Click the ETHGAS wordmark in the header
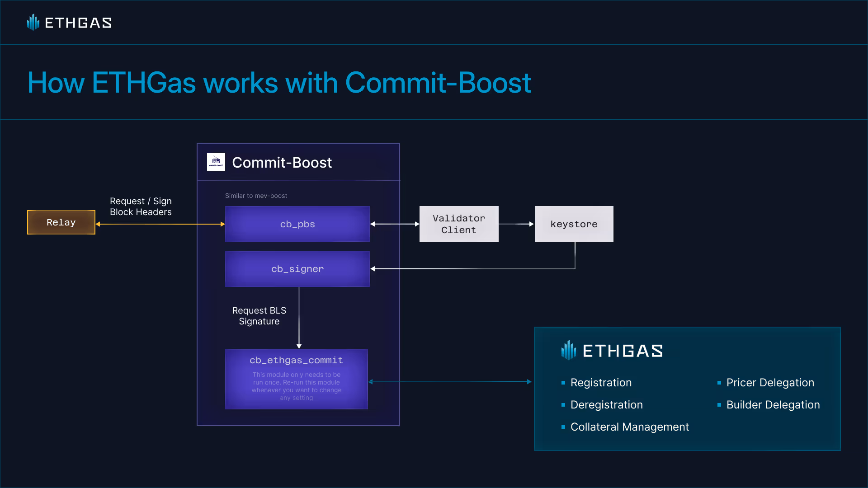Image resolution: width=868 pixels, height=488 pixels. click(x=78, y=23)
